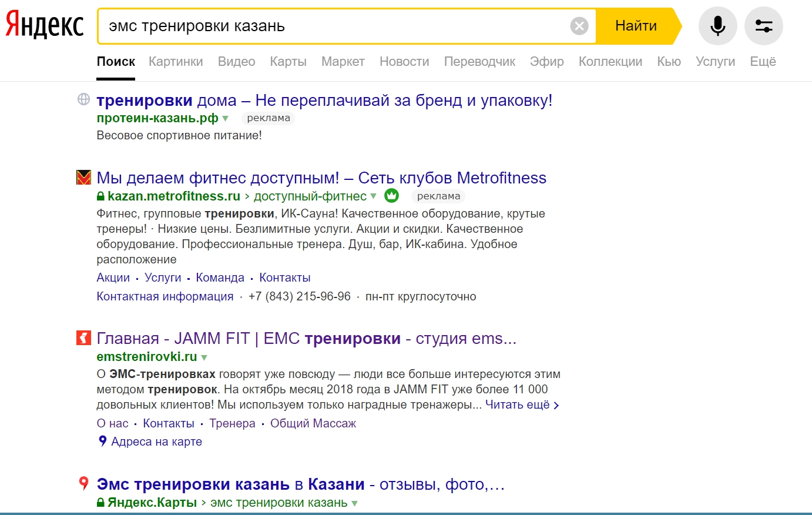Viewport: 812px width, 515px height.
Task: Click the map pin icon beside Адреса на карте
Action: point(103,441)
